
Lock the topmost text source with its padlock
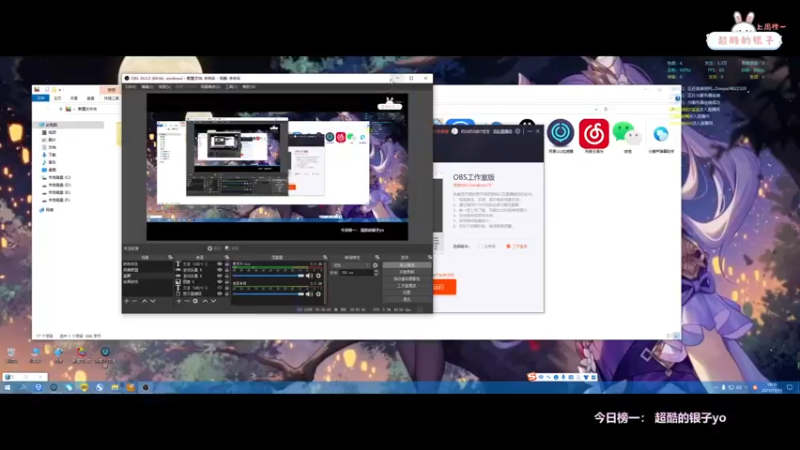pos(227,264)
